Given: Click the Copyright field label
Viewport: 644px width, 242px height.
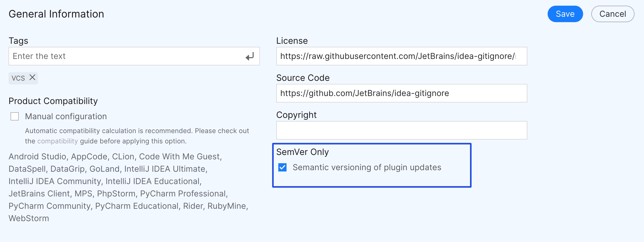Looking at the screenshot, I should (x=296, y=115).
